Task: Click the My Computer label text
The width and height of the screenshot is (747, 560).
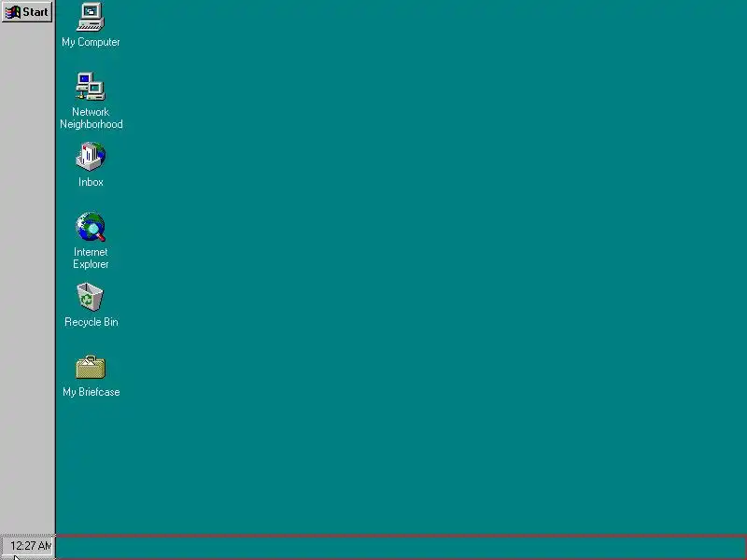Action: coord(91,42)
